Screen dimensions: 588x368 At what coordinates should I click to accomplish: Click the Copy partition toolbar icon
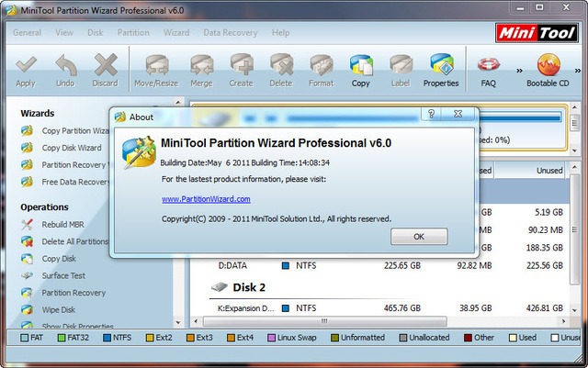361,65
